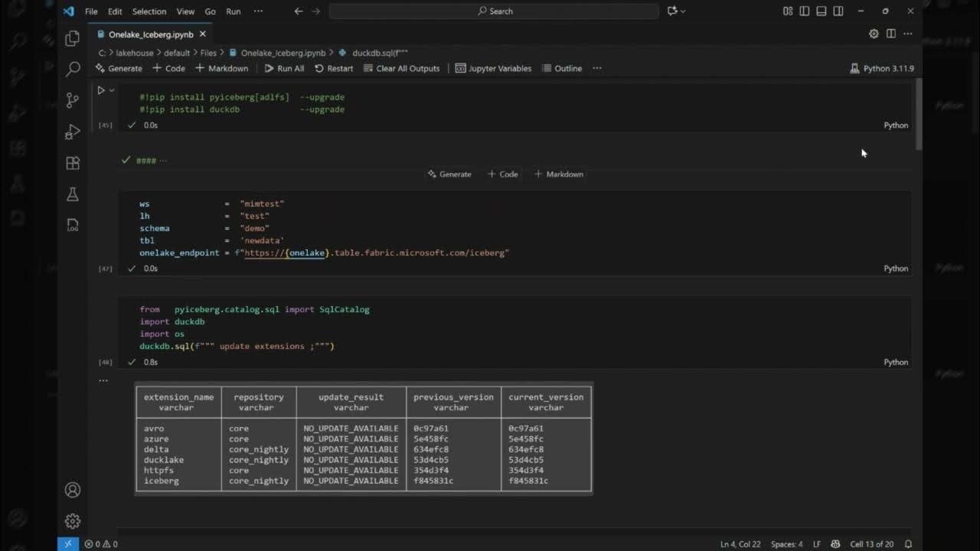Viewport: 980px width, 551px height.
Task: Toggle the secondary side bar
Action: click(838, 11)
